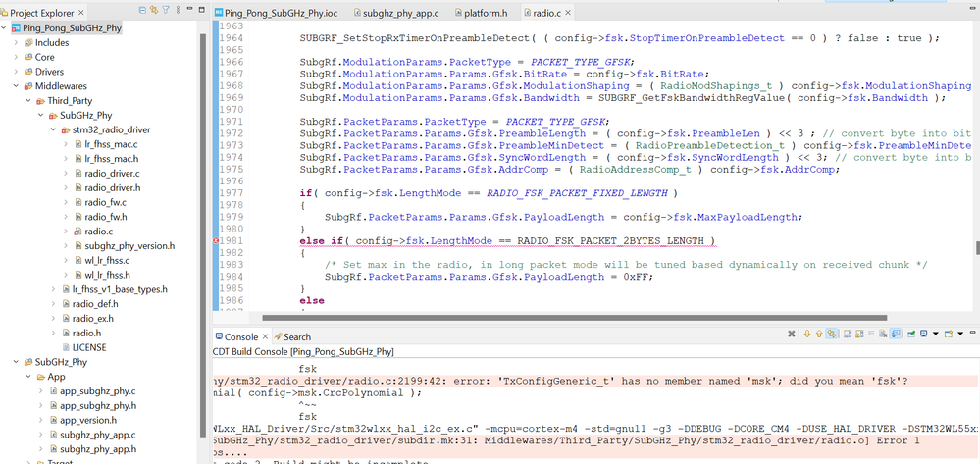This screenshot has width=980, height=464.
Task: Jump to previous error in console
Action: pyautogui.click(x=819, y=334)
